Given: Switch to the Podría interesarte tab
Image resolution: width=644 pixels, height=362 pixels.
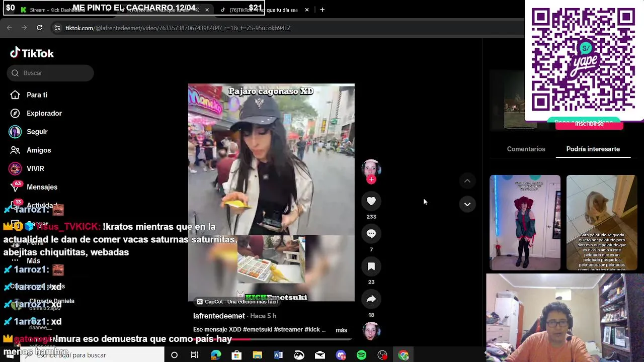Looking at the screenshot, I should pos(593,149).
